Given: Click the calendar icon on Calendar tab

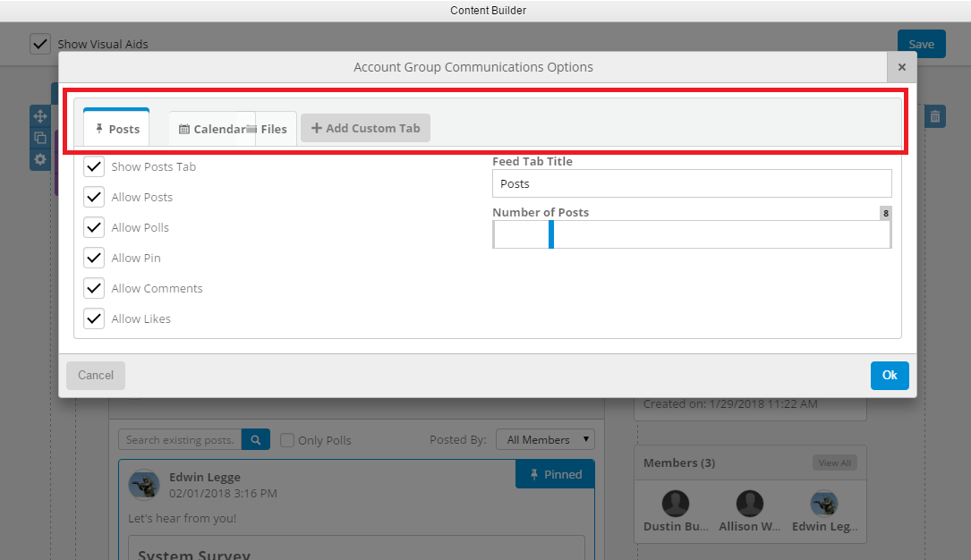Looking at the screenshot, I should [184, 130].
